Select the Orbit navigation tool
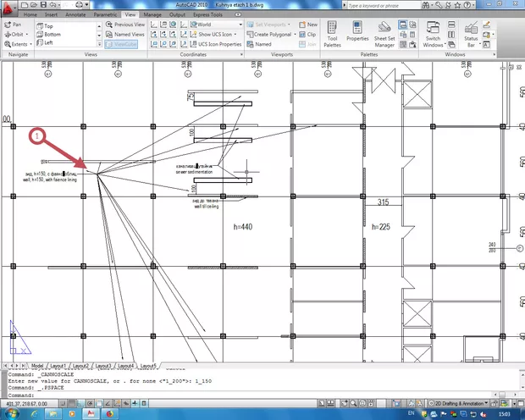This screenshot has width=525, height=420. pyautogui.click(x=7, y=34)
